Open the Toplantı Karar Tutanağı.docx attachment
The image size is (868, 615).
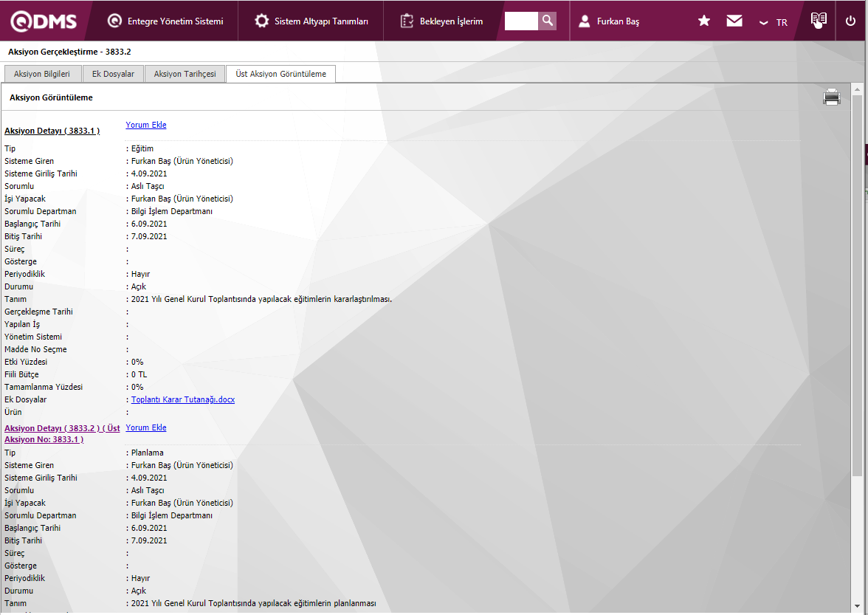tap(183, 400)
